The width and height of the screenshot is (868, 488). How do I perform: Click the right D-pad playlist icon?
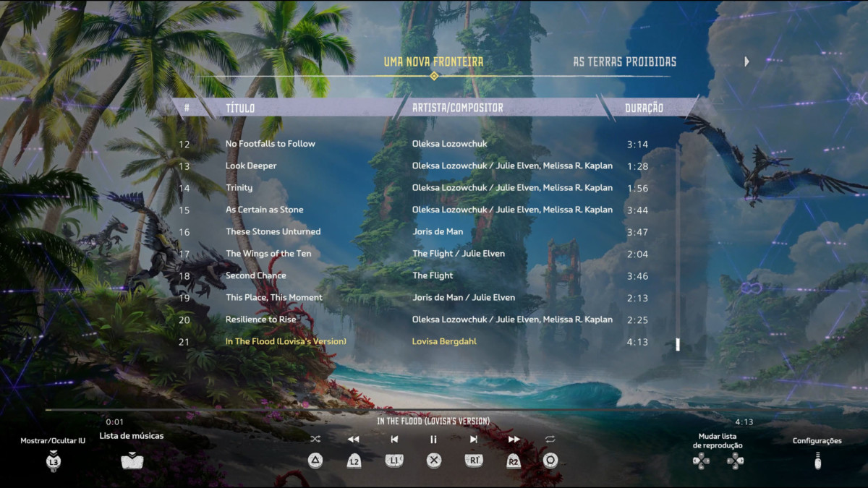(736, 461)
